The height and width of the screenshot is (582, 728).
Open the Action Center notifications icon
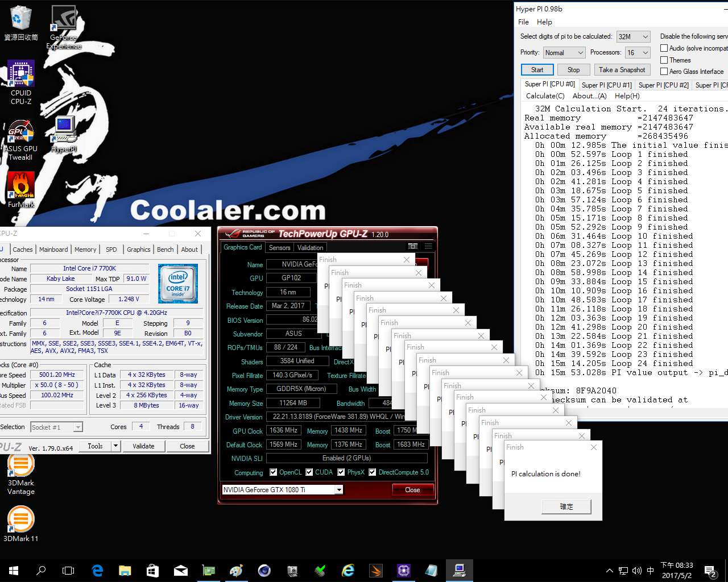pyautogui.click(x=710, y=571)
